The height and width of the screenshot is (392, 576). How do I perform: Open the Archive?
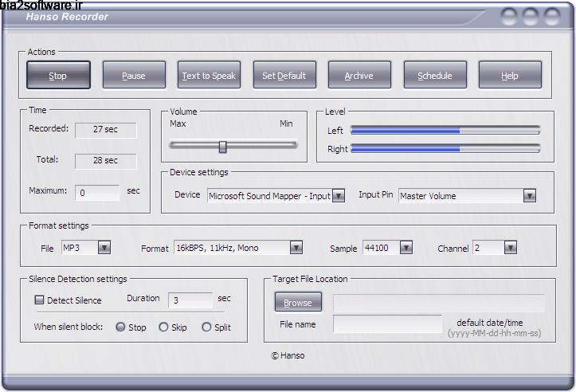[x=359, y=76]
